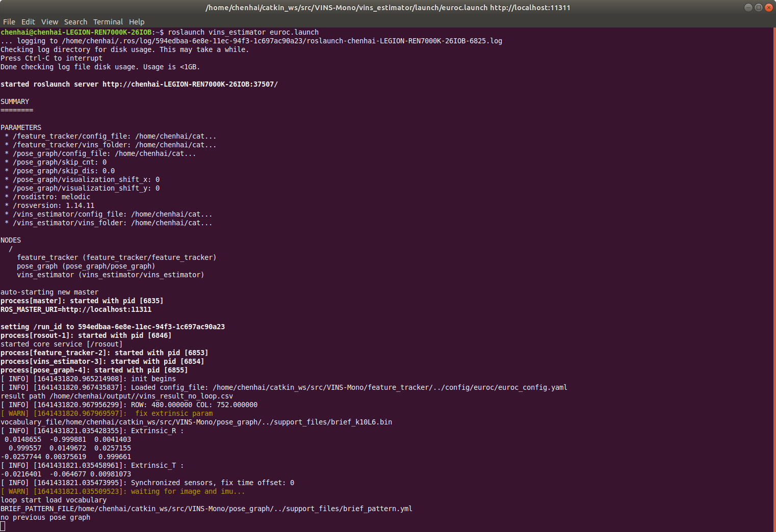
Task: Click the Done checking log file disk usage line
Action: point(100,67)
